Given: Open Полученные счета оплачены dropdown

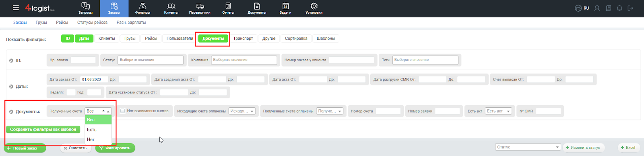Looking at the screenshot, I should (330, 111).
